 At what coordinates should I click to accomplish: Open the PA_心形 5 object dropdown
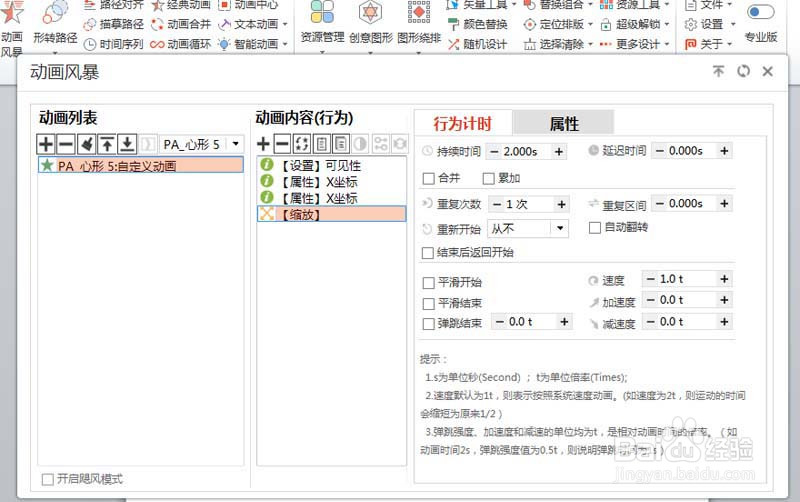236,144
